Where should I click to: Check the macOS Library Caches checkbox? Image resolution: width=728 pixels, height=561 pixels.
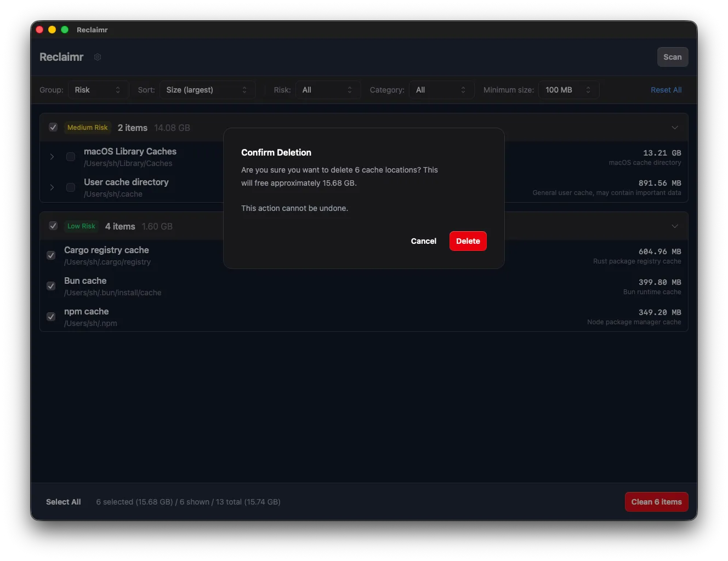[x=70, y=156]
